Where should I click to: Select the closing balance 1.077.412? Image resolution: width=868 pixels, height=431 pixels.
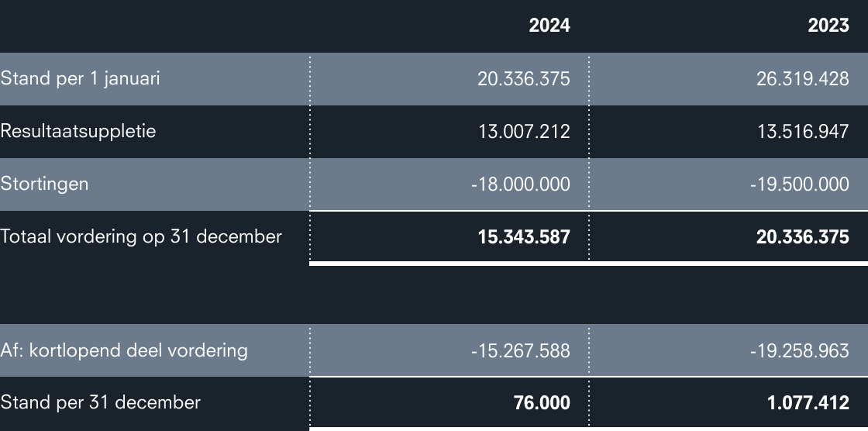point(809,403)
